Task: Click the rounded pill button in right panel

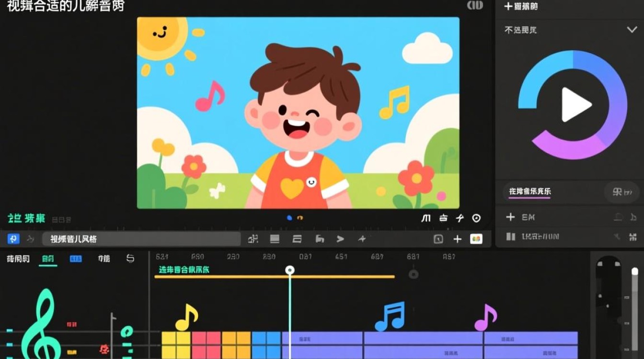Action: click(x=622, y=192)
